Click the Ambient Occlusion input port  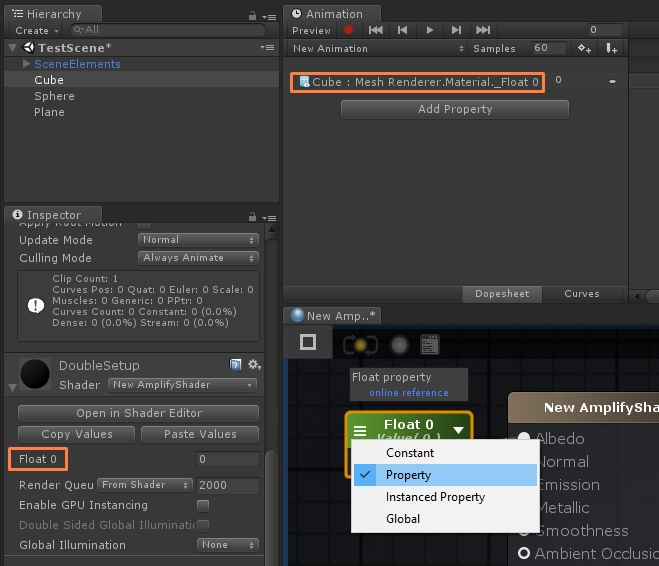click(524, 553)
